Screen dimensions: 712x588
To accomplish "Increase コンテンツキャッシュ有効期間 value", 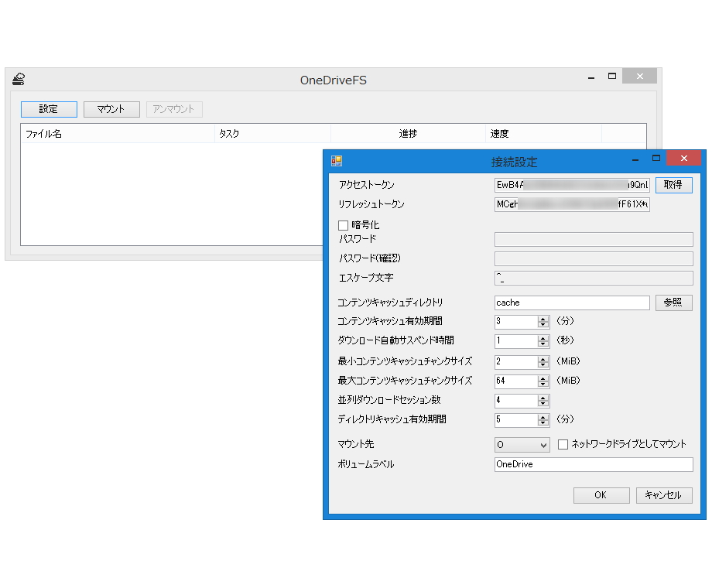I will tap(543, 319).
